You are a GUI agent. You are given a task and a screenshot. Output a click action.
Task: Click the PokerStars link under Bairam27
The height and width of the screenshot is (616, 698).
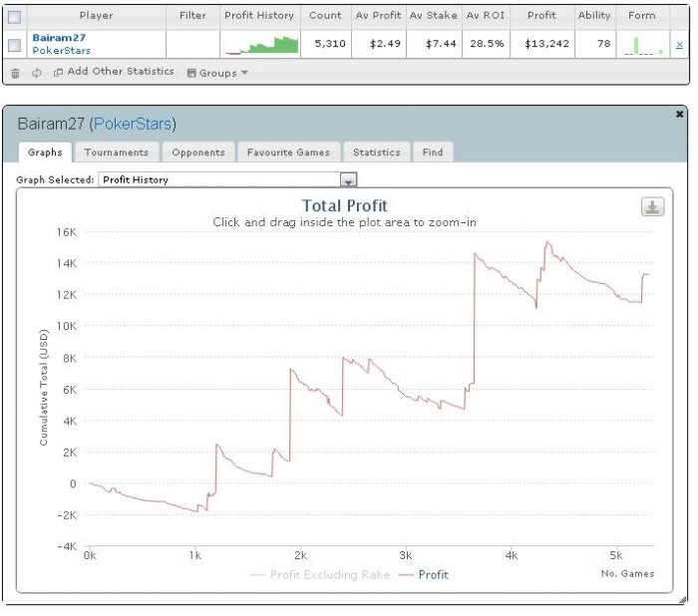62,50
